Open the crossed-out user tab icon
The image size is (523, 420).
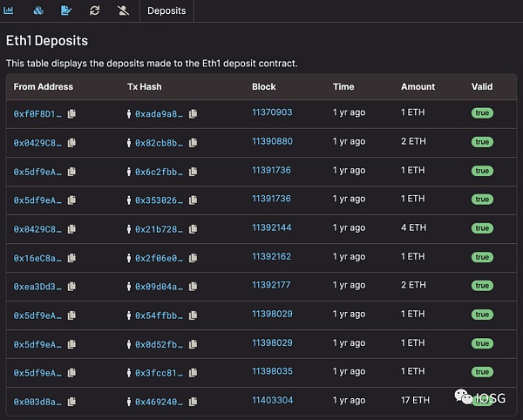tap(123, 10)
